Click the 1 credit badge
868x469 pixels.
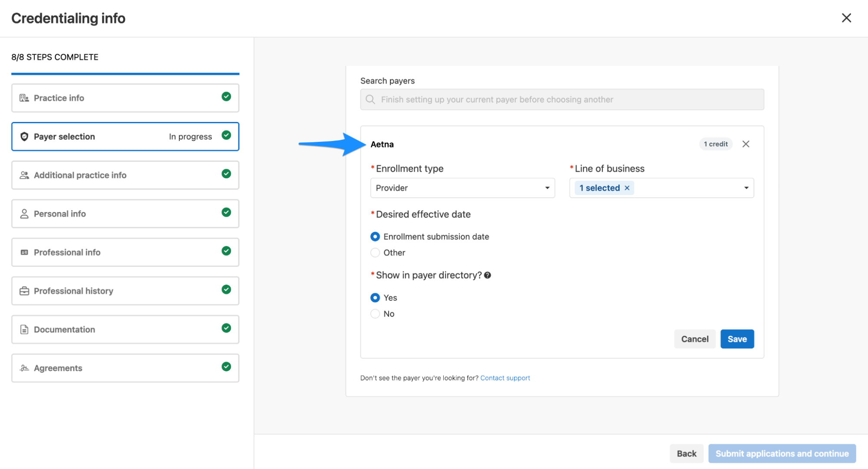(x=716, y=144)
